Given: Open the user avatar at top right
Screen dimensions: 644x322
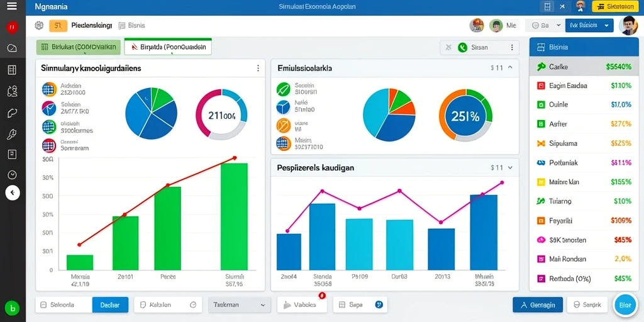Looking at the screenshot, I should click(628, 25).
